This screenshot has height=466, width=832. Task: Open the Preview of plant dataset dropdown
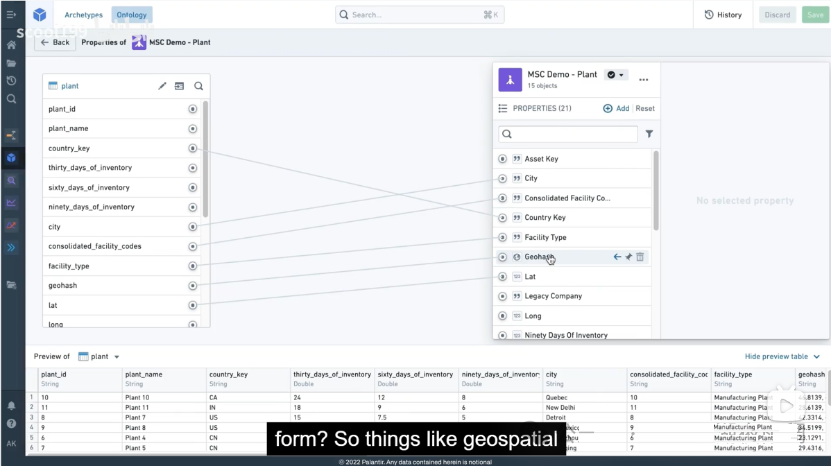coord(104,356)
